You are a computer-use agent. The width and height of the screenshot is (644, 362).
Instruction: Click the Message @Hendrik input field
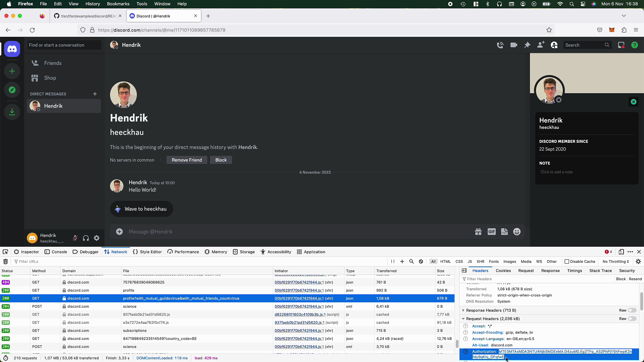(235, 231)
